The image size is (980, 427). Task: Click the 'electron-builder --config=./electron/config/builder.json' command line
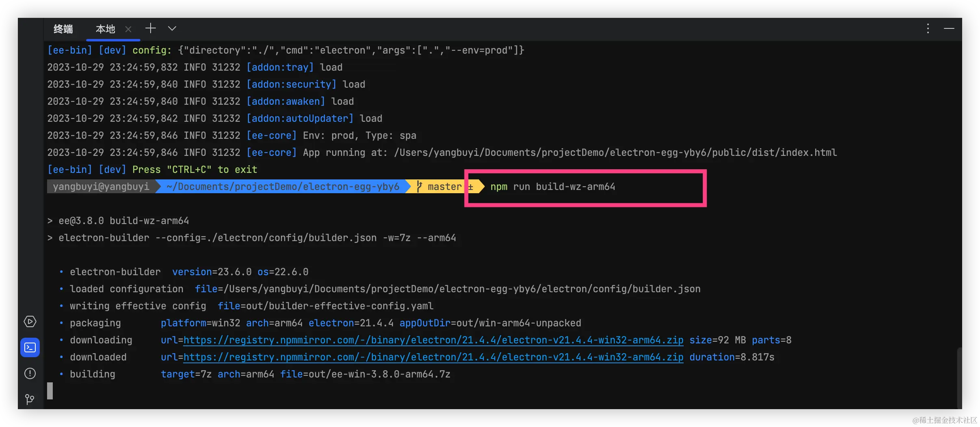pyautogui.click(x=252, y=238)
